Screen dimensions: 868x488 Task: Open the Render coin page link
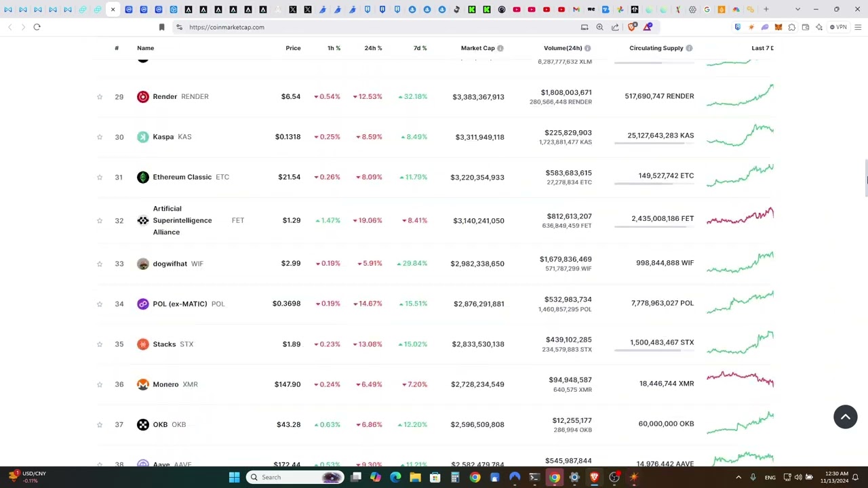[x=165, y=97]
